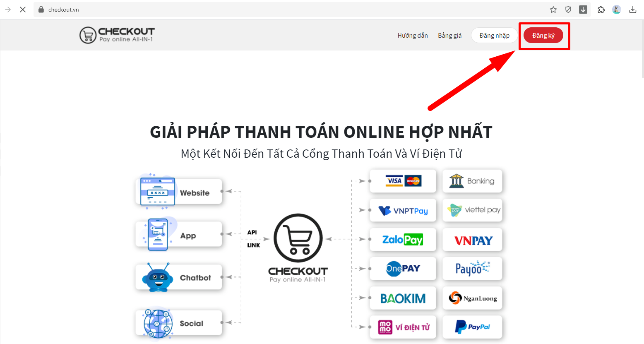Click the Checkout logo in header
This screenshot has height=344, width=644.
click(117, 35)
